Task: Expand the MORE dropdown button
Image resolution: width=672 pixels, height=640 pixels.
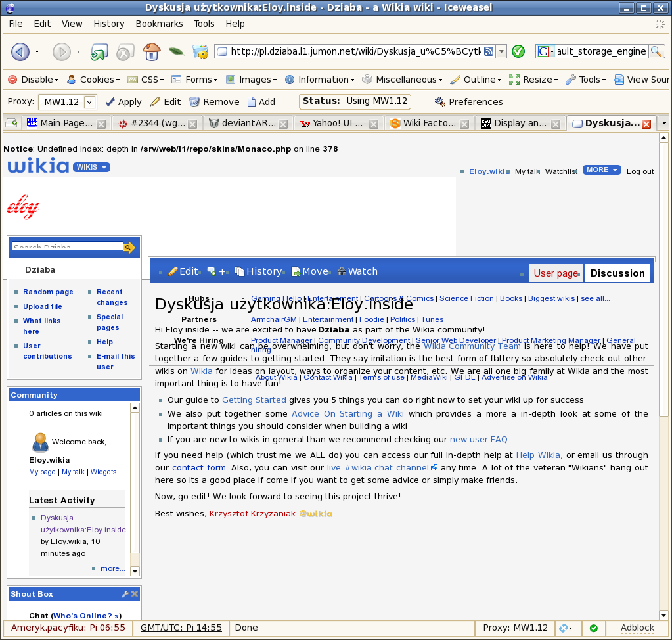Action: tap(602, 170)
